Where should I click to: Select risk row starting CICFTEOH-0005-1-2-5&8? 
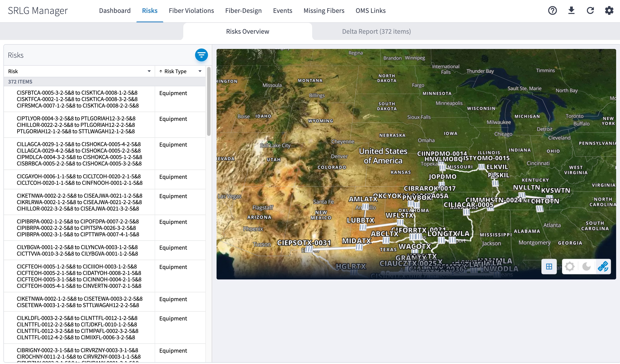pos(105,276)
